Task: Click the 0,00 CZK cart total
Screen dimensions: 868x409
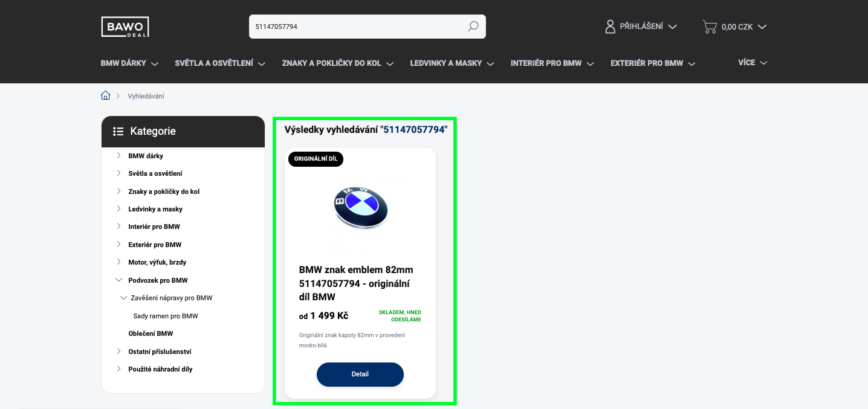Action: [737, 27]
